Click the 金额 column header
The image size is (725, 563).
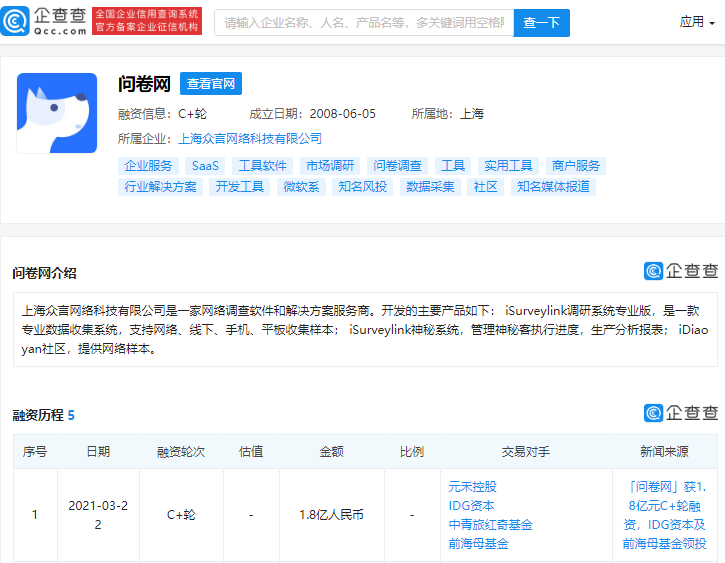[332, 452]
